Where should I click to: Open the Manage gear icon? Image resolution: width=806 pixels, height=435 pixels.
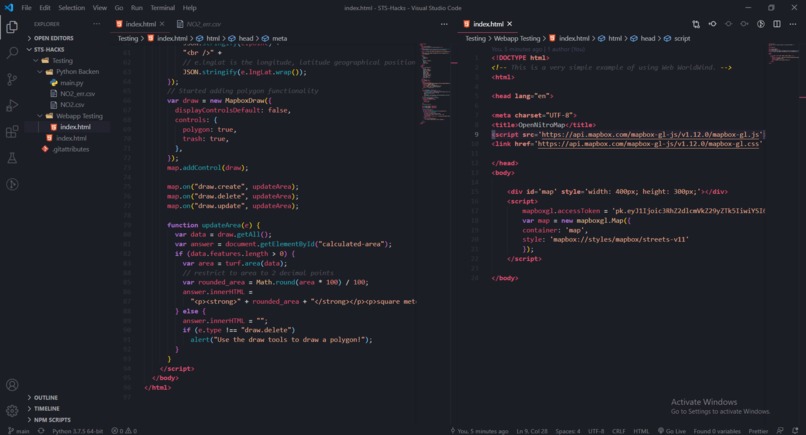coord(12,410)
